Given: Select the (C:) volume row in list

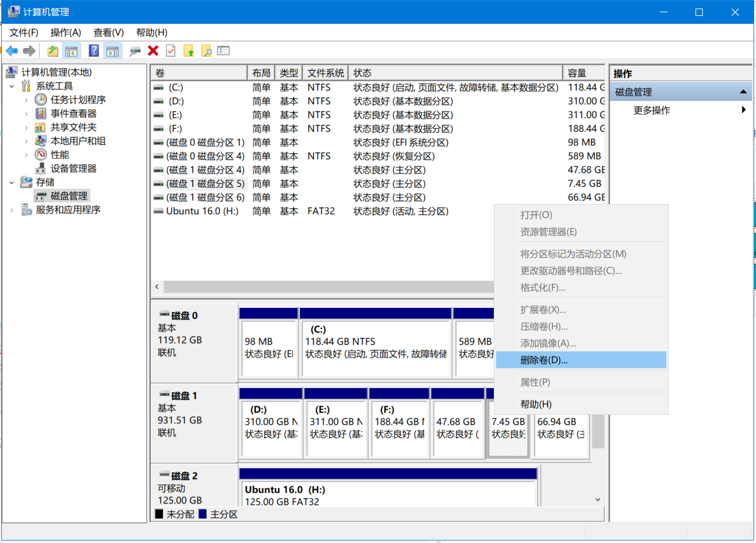Looking at the screenshot, I should click(x=378, y=87).
